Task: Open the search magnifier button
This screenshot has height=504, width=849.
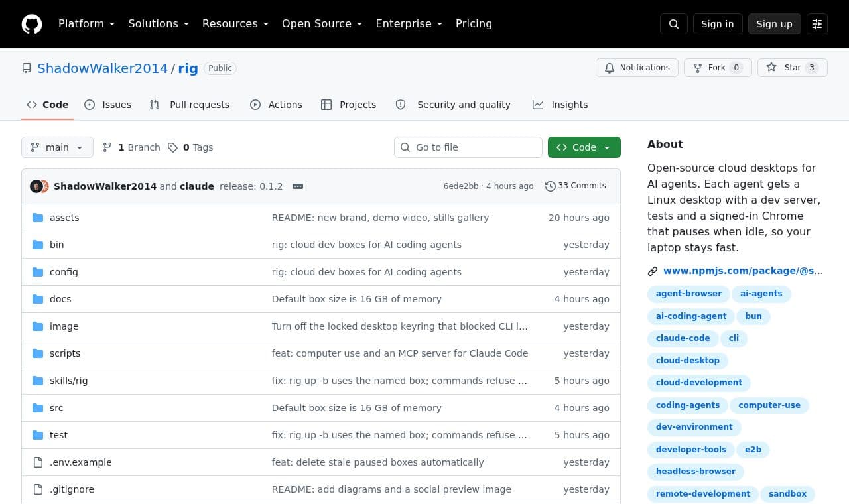Action: (x=674, y=24)
